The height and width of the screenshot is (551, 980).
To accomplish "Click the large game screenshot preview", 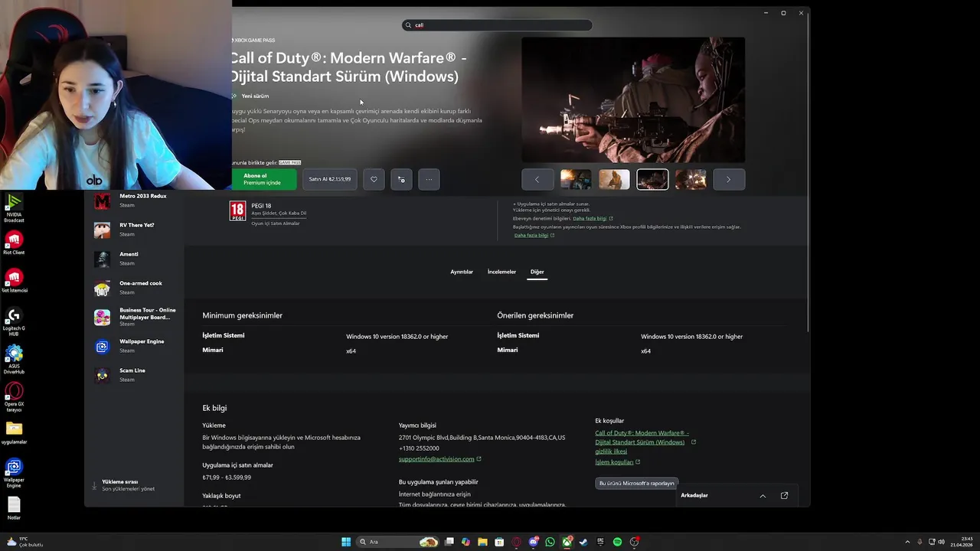I will 633,99.
